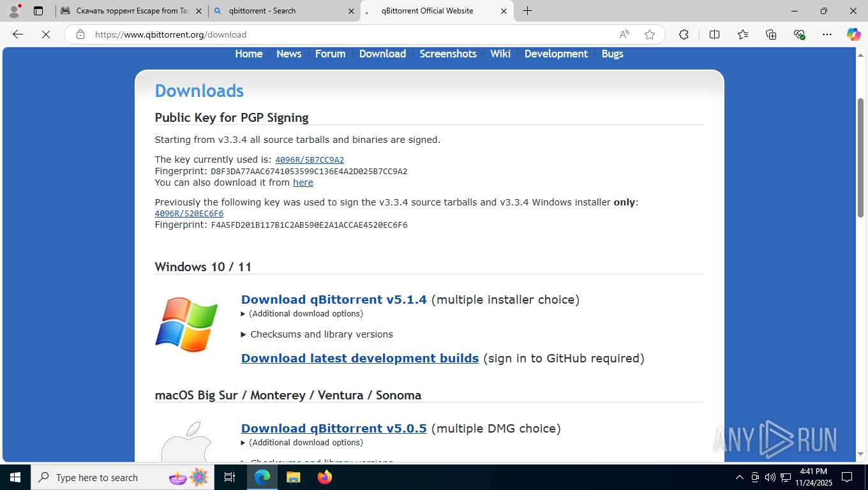
Task: Click the Downloads page heading
Action: click(x=199, y=91)
